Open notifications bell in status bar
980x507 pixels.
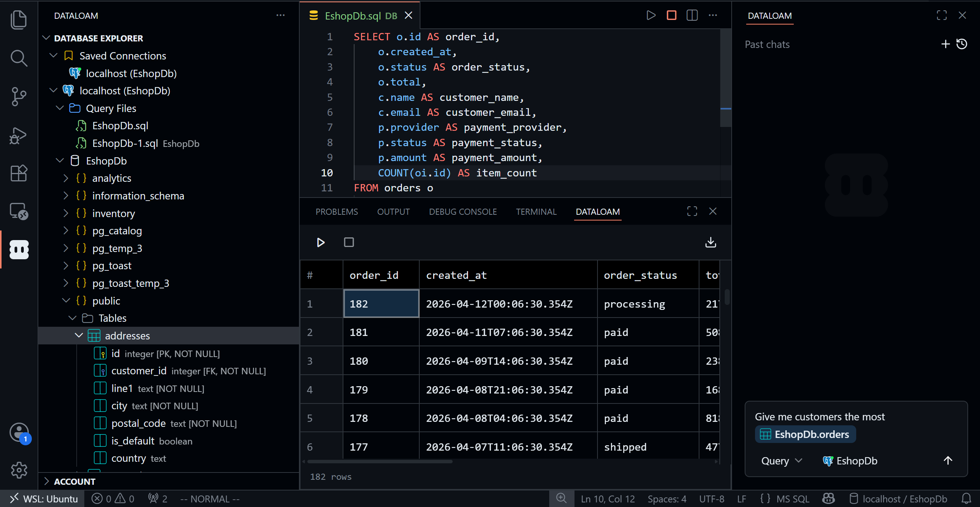pyautogui.click(x=966, y=499)
